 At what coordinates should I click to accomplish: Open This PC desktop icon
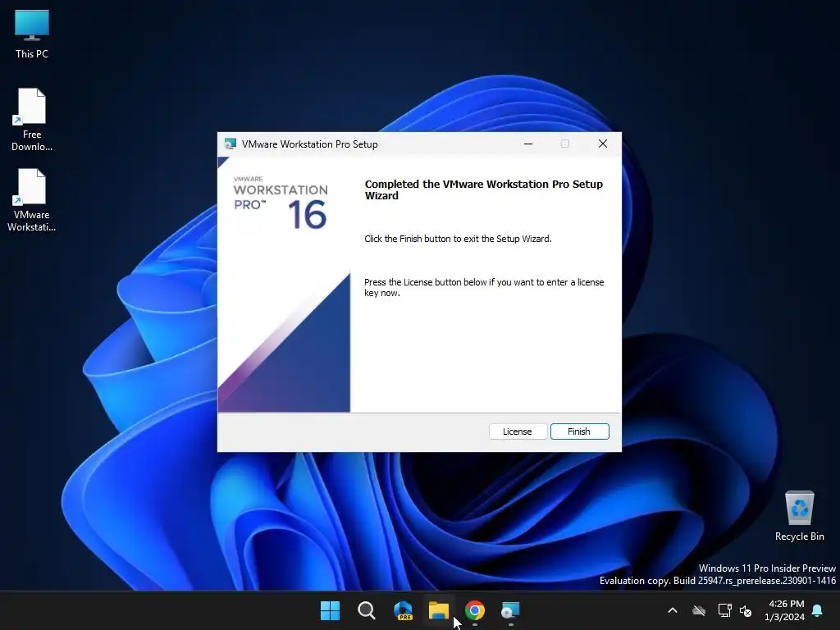pyautogui.click(x=32, y=34)
